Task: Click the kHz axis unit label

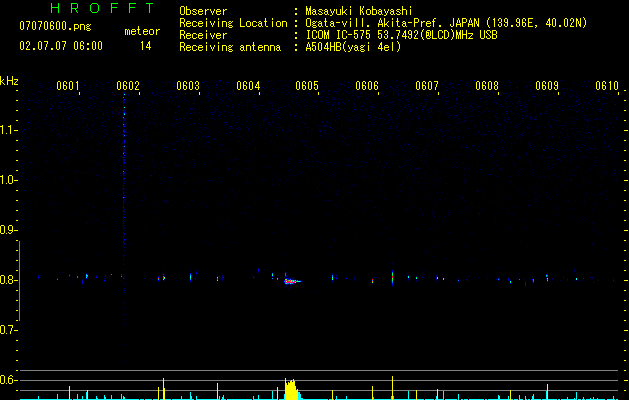Action: (x=9, y=81)
